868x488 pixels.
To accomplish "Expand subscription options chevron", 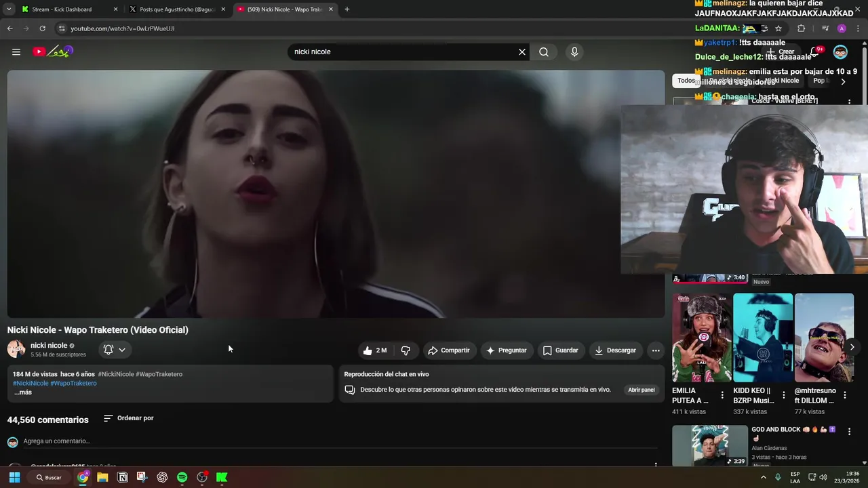I will (x=122, y=350).
